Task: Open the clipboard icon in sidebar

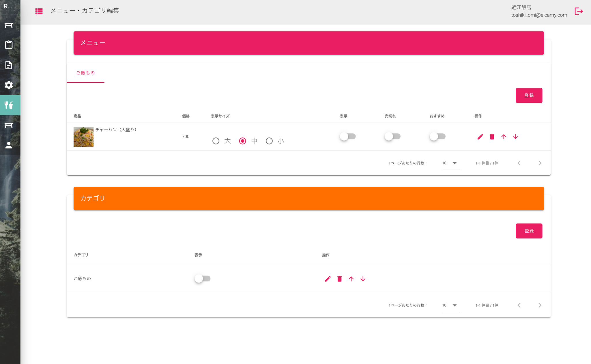Action: click(9, 45)
